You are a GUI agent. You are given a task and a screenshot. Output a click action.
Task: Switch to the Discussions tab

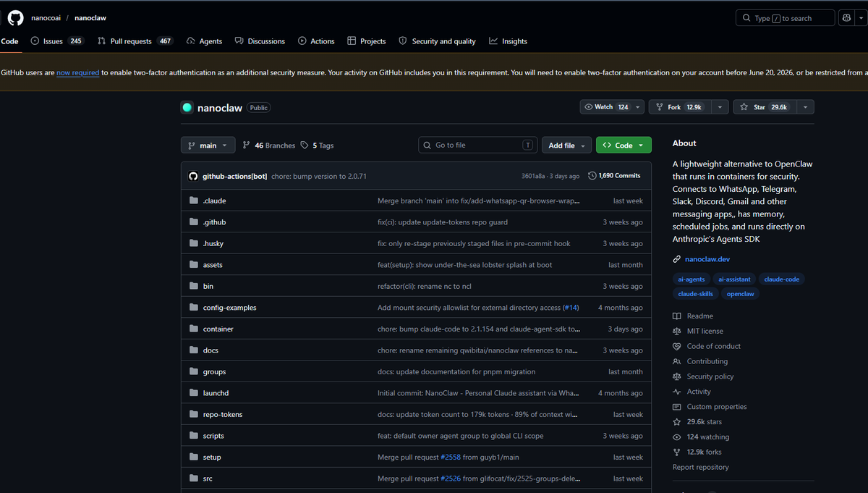click(x=260, y=41)
